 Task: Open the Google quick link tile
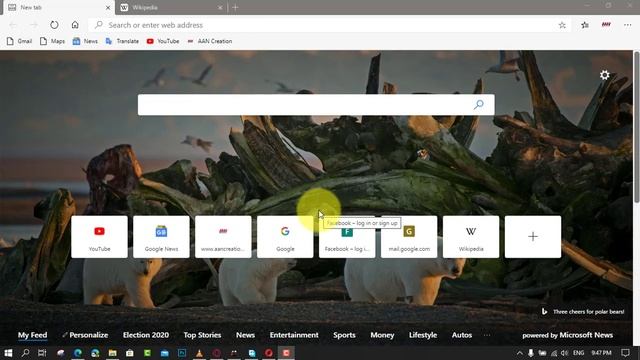coord(285,237)
